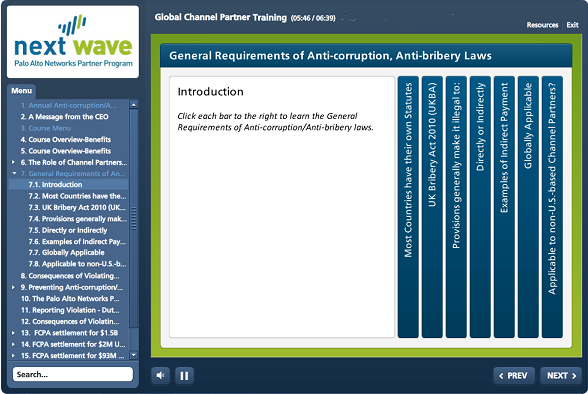Open the 'Directly or Indirectly' vertical bar
The width and height of the screenshot is (588, 394).
[480, 207]
